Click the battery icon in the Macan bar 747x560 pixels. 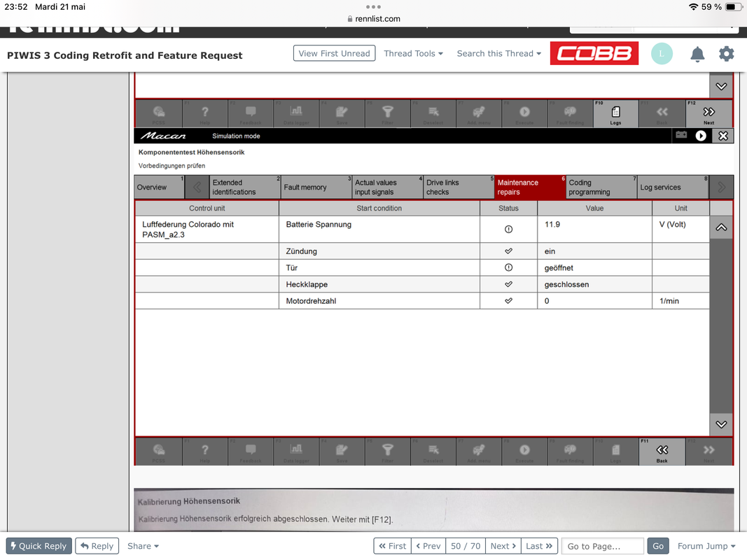click(681, 135)
